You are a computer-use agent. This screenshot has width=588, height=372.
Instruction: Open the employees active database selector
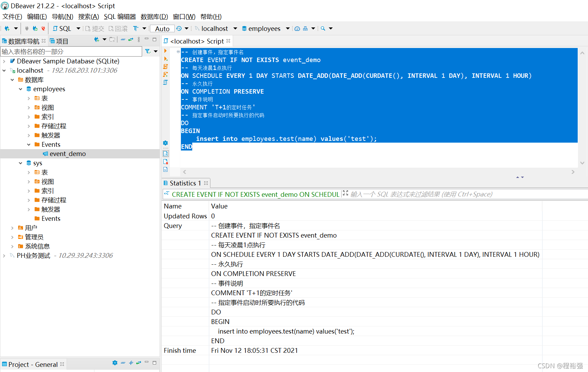pyautogui.click(x=266, y=28)
